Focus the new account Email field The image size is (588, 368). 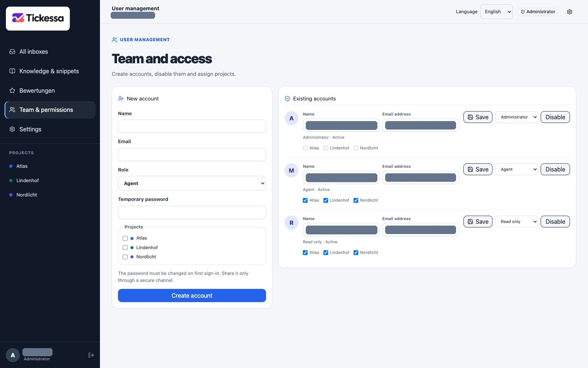[192, 155]
